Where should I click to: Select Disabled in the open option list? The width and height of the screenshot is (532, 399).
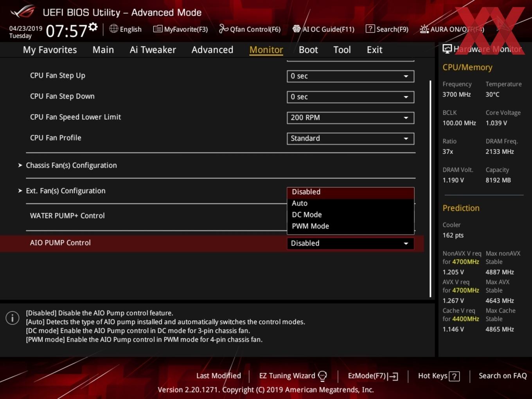point(350,192)
